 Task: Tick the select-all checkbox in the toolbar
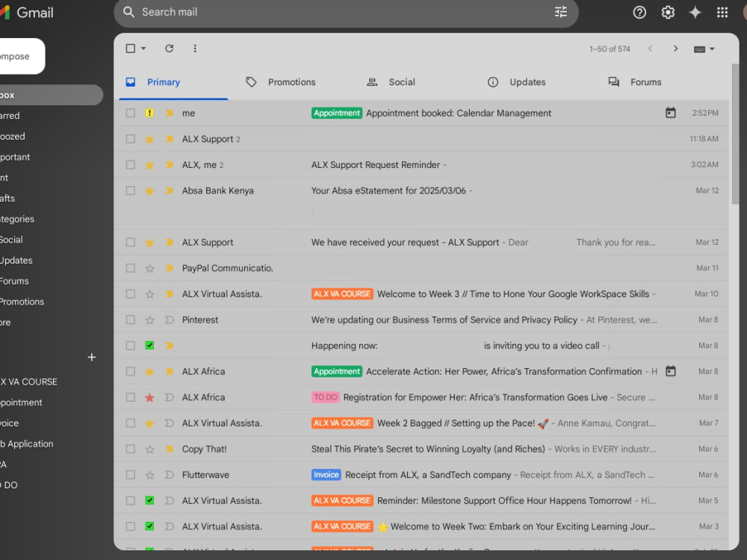pos(130,49)
